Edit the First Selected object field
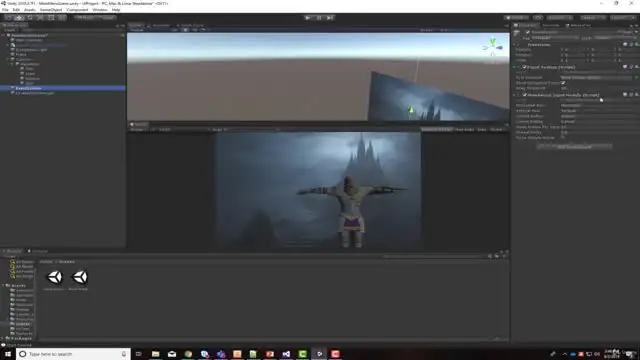Image resolution: width=640 pixels, height=360 pixels. tap(597, 78)
